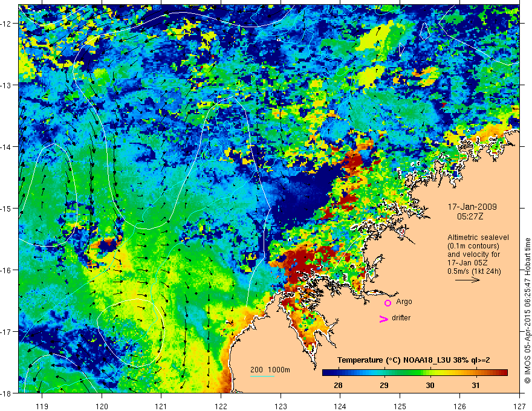
Task: Click the vertical '© IMOS 05-Apr-2015 06:25:47 Hobart time' text
Action: (528, 311)
